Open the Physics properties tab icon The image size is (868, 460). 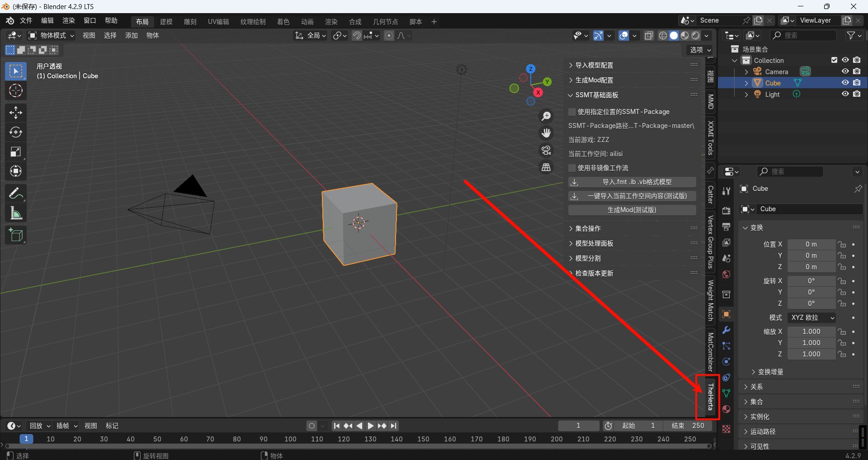pyautogui.click(x=726, y=362)
